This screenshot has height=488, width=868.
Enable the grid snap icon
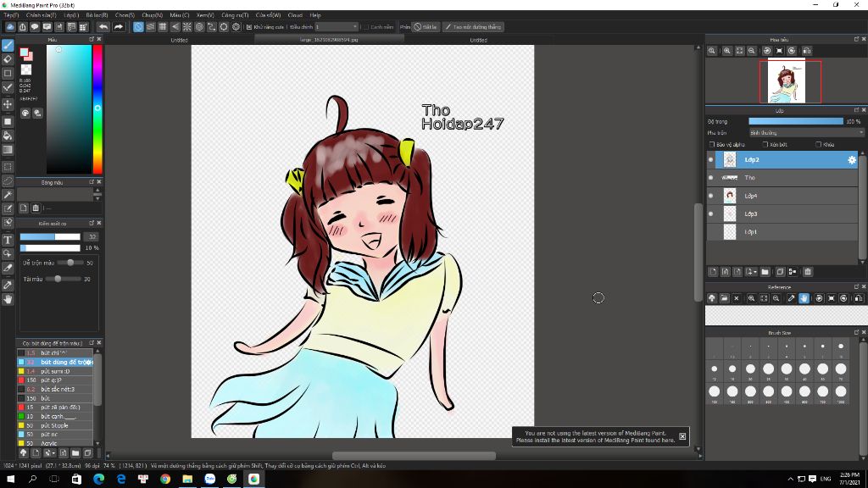coord(163,26)
